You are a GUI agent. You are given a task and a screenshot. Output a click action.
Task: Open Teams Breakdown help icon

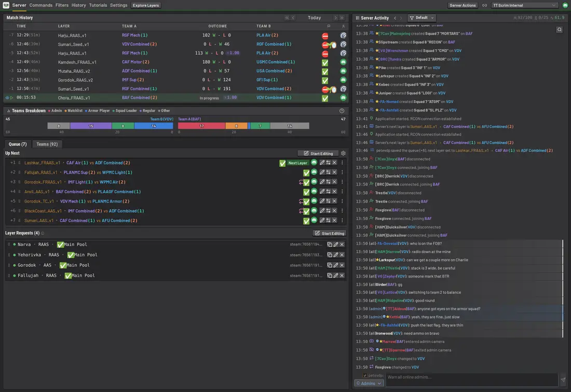(x=342, y=110)
